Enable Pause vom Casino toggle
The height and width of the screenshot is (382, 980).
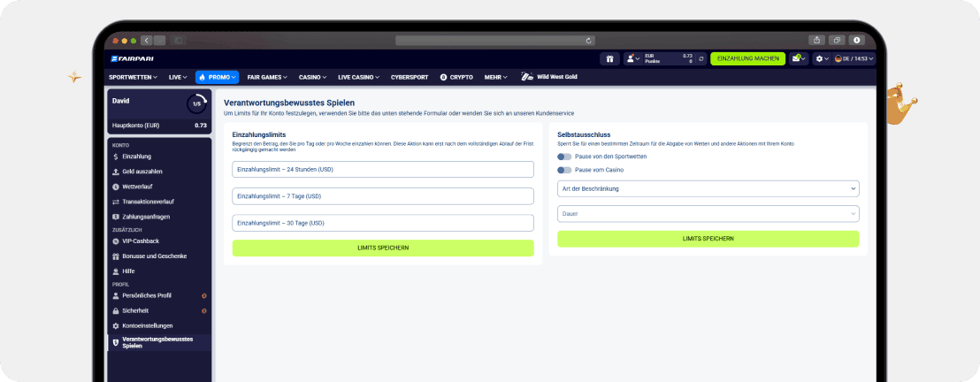coord(564,170)
